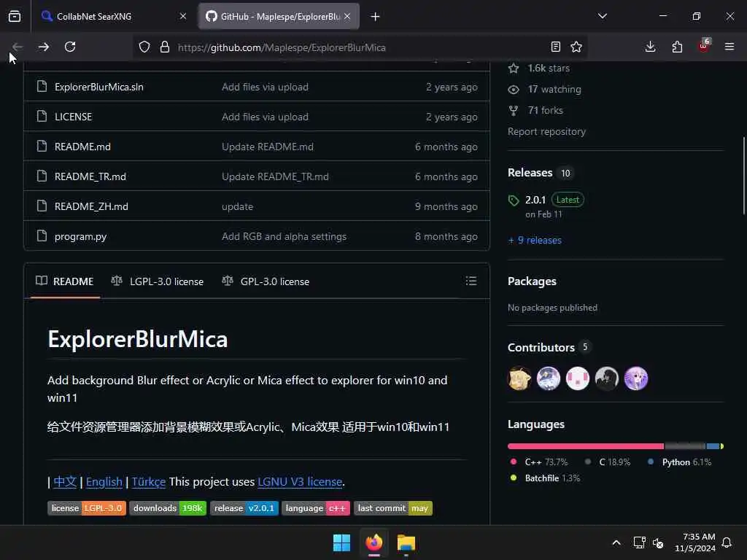Open LGNU V3 license link
The height and width of the screenshot is (560, 747).
tap(300, 482)
